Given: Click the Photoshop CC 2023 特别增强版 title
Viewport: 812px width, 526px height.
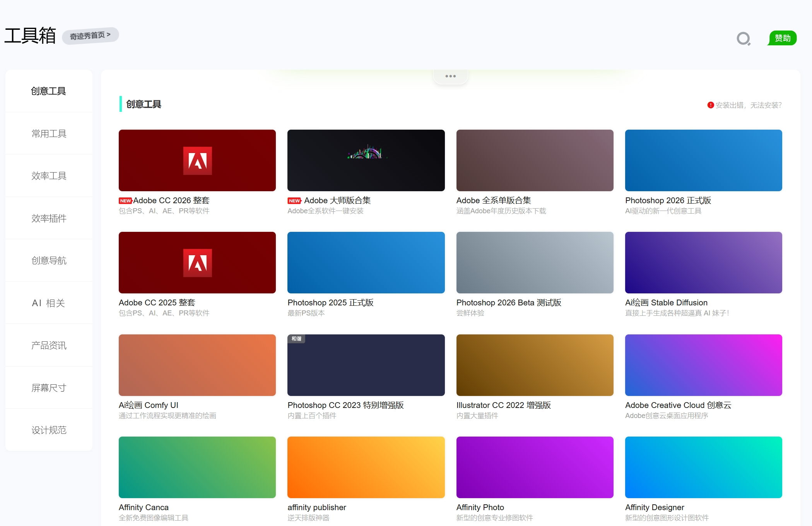Looking at the screenshot, I should [x=345, y=405].
